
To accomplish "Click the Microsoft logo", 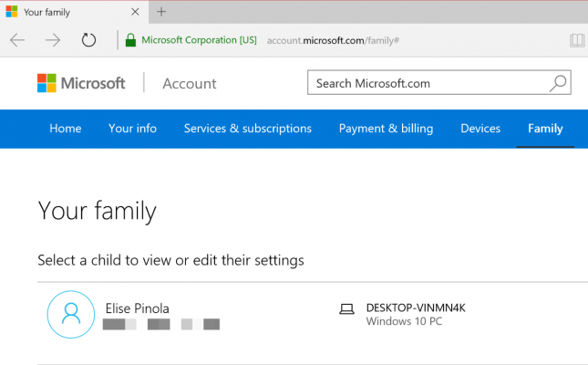I will tap(81, 83).
